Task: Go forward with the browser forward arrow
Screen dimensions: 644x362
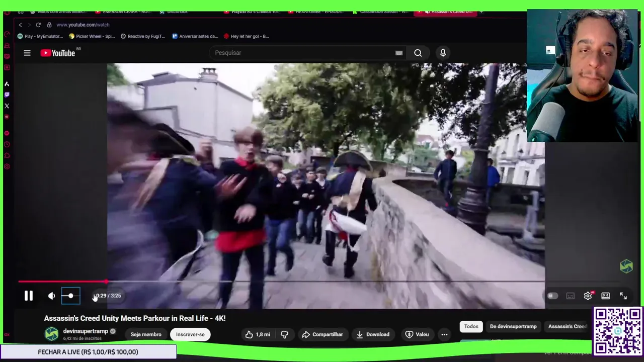Action: click(29, 25)
